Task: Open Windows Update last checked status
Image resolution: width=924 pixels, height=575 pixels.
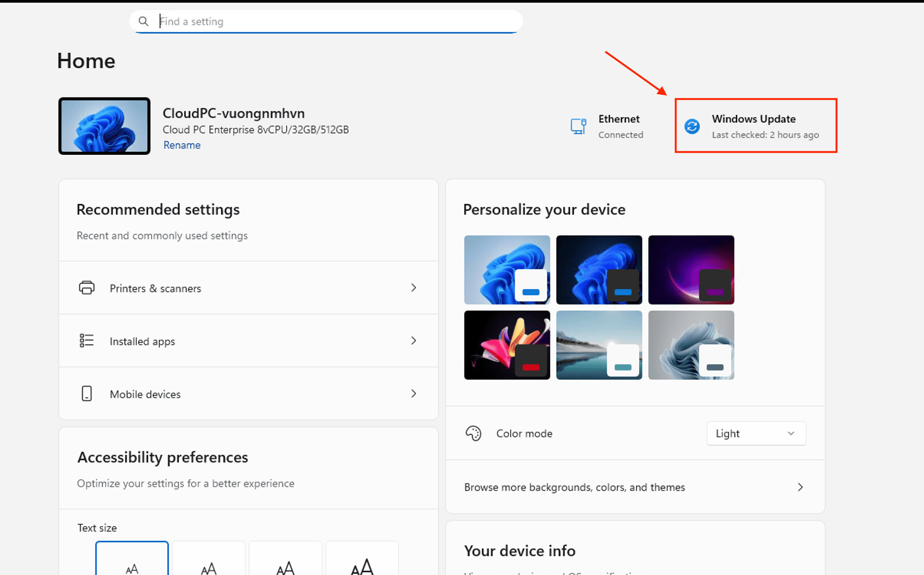Action: tap(765, 135)
